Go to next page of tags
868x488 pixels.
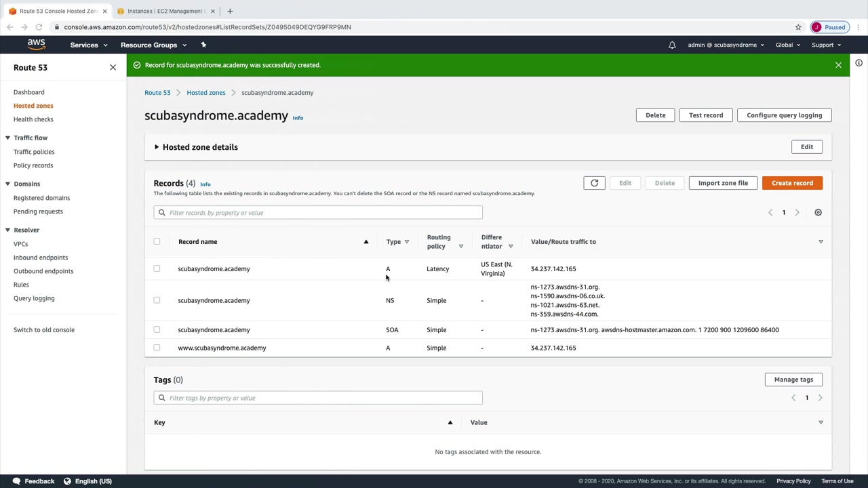click(820, 398)
